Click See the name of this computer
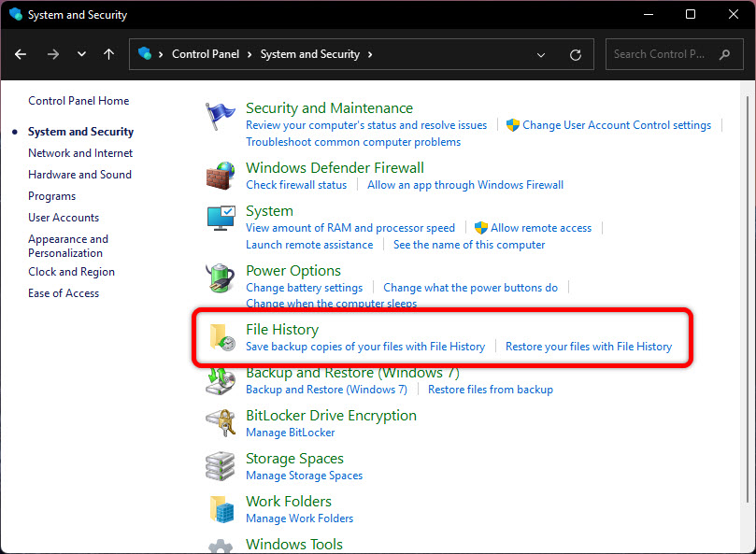Viewport: 756px width, 554px height. 469,245
